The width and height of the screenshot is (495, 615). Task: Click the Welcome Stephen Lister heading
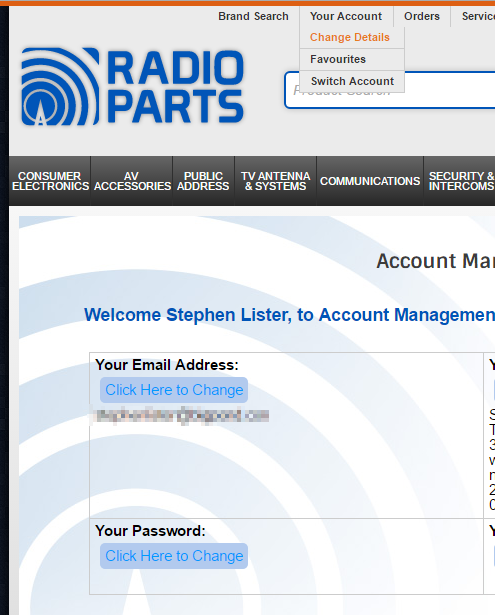click(289, 315)
